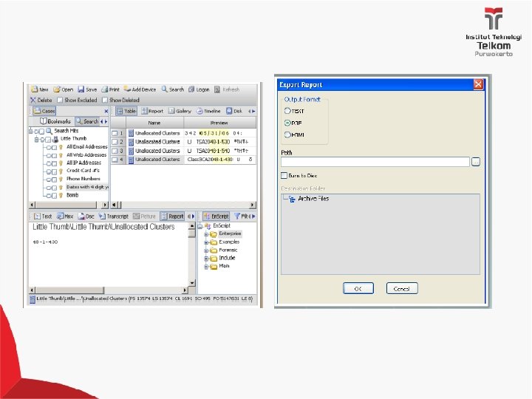The image size is (532, 399).
Task: Switch to the Search tab in tree pane
Action: pos(87,121)
